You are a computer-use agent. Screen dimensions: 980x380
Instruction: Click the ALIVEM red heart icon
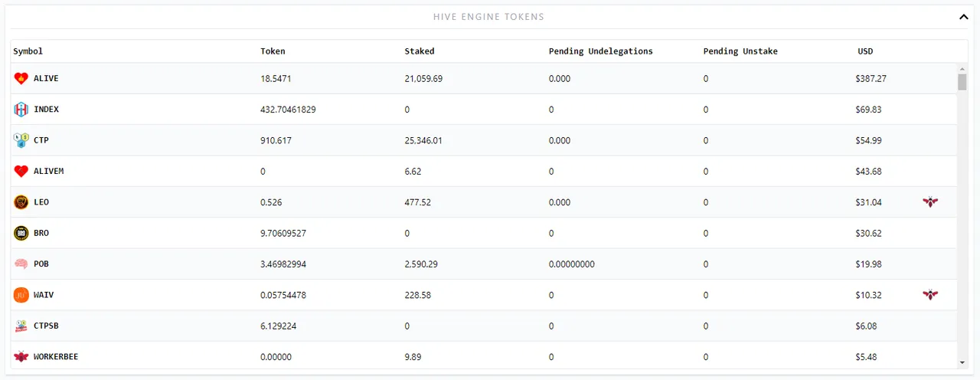coord(21,171)
